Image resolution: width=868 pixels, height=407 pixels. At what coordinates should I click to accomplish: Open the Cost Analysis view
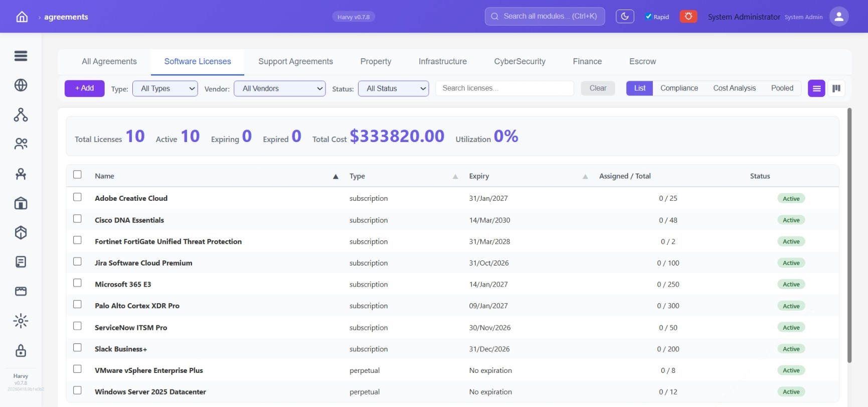735,88
